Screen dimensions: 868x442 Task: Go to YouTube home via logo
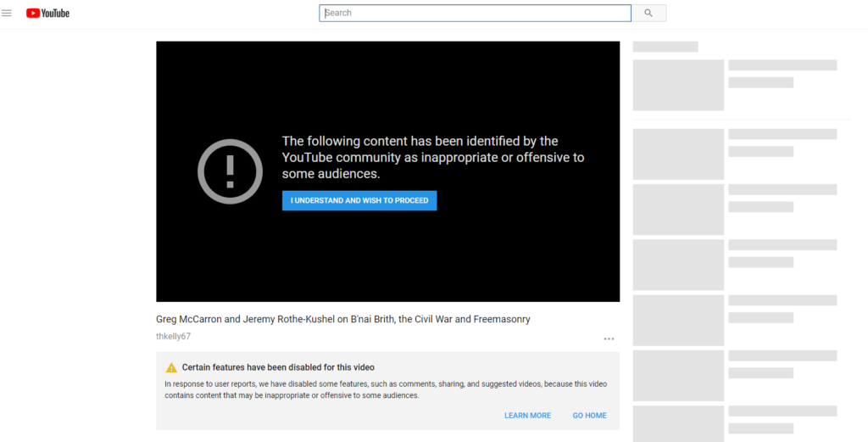47,13
